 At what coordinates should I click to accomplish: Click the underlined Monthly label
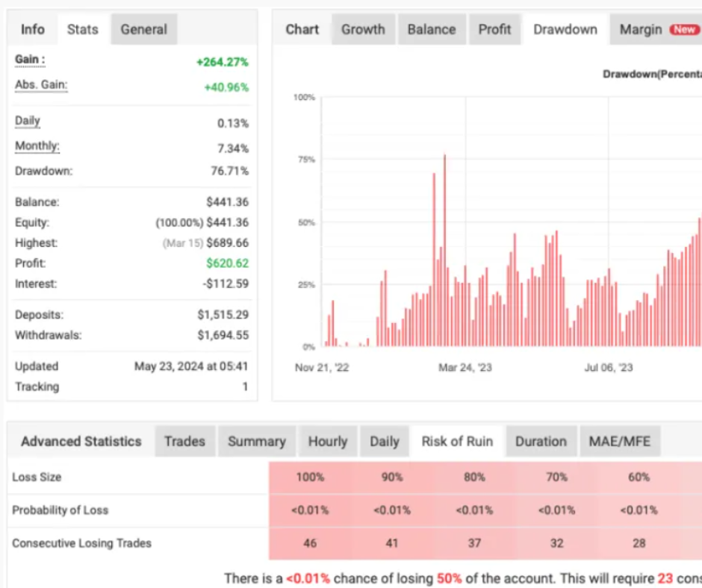tap(37, 146)
